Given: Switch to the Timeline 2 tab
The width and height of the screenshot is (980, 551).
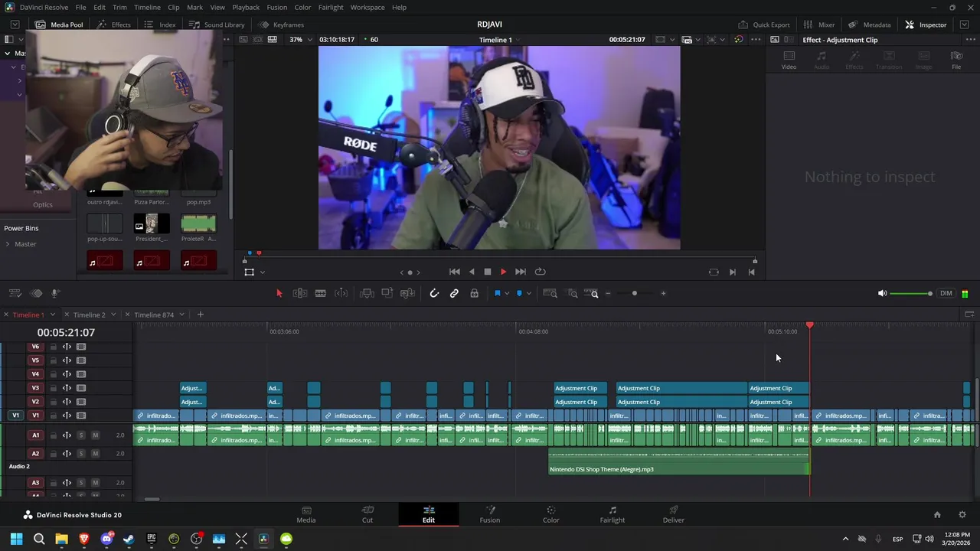Looking at the screenshot, I should tap(89, 315).
